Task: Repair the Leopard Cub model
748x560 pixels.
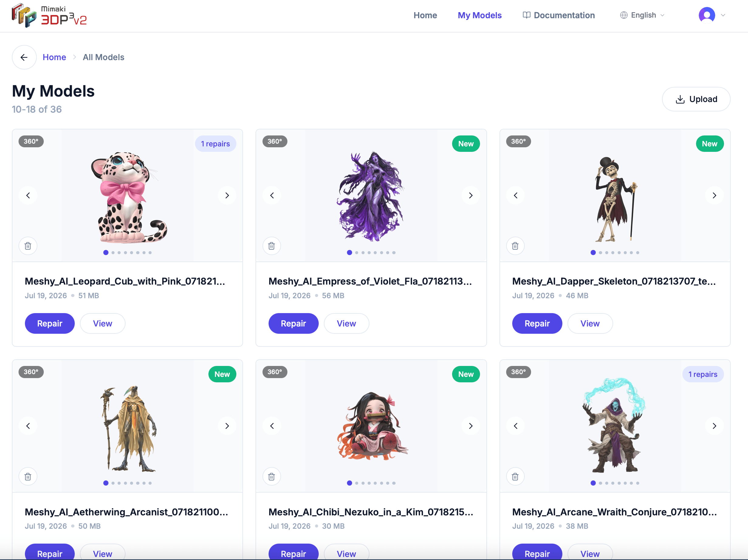Action: tap(50, 323)
